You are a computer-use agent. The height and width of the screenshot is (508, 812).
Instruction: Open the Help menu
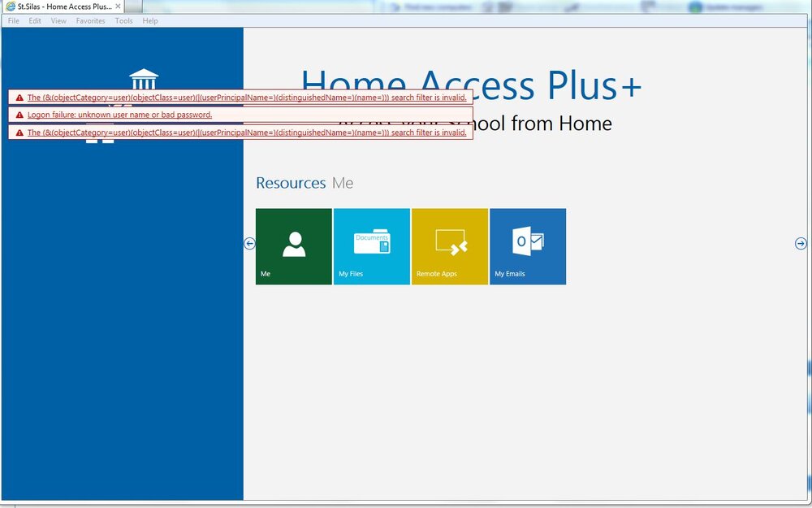pos(150,21)
